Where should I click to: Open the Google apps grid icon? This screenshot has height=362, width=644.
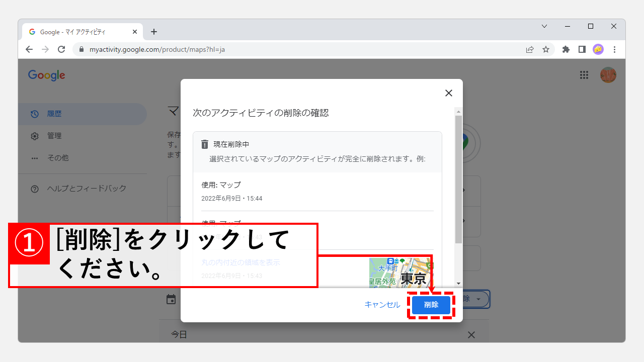coord(584,75)
